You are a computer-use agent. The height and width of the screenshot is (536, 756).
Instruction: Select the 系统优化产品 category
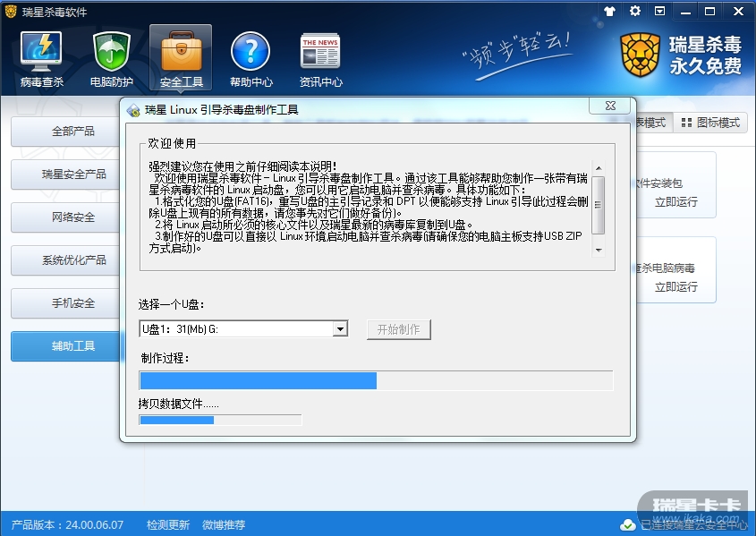(x=65, y=259)
